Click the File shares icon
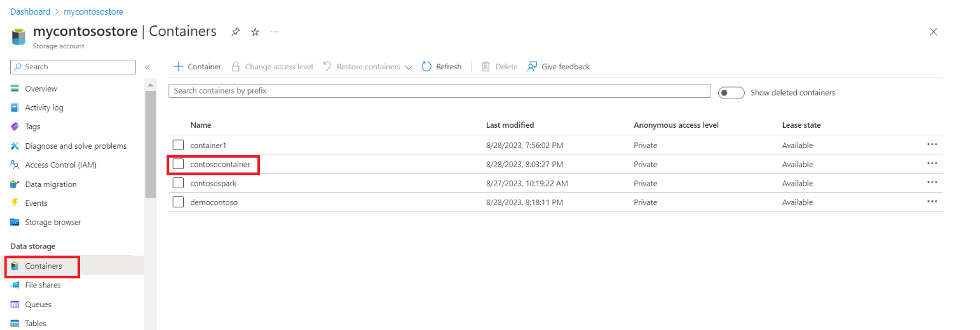 15,285
